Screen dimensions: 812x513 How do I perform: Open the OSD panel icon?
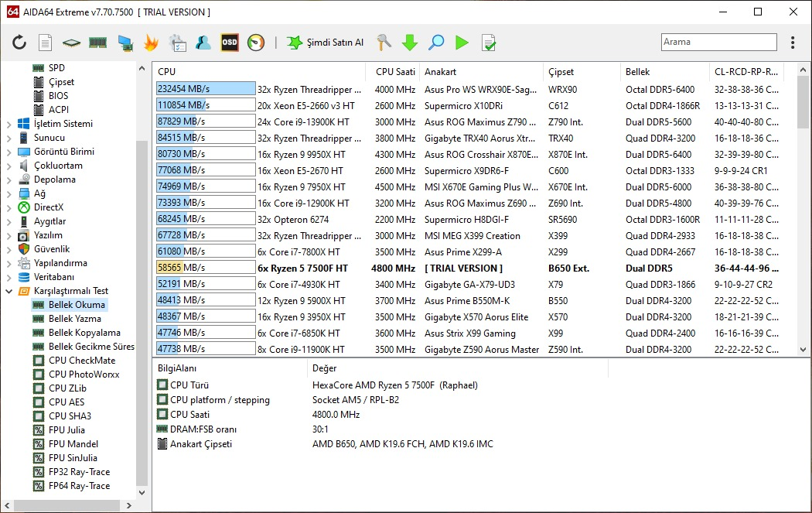230,43
